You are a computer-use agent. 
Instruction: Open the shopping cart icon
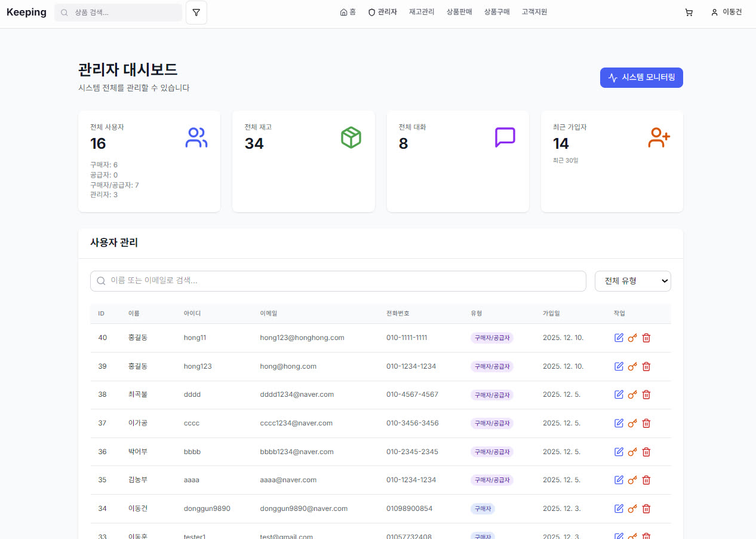click(689, 13)
